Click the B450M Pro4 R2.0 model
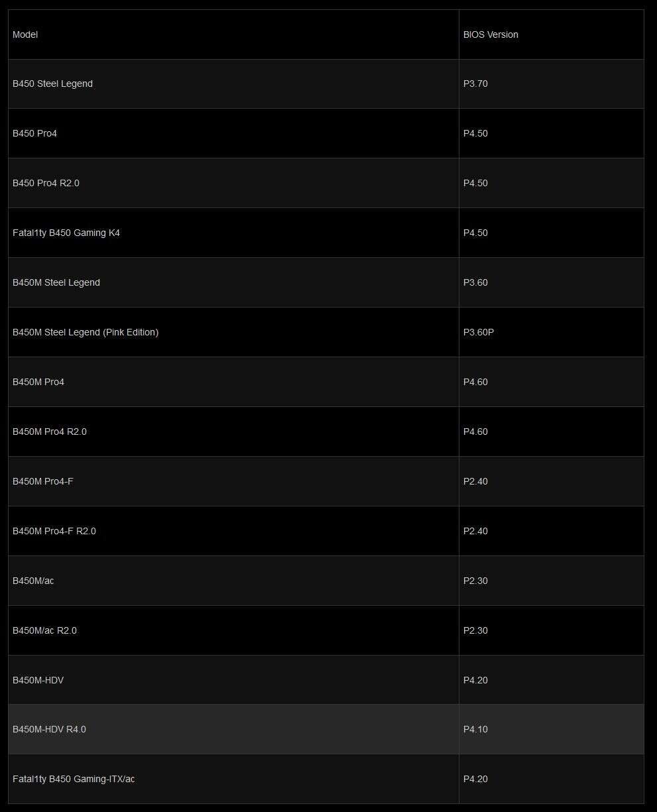Viewport: 657px width, 812px height. tap(50, 432)
